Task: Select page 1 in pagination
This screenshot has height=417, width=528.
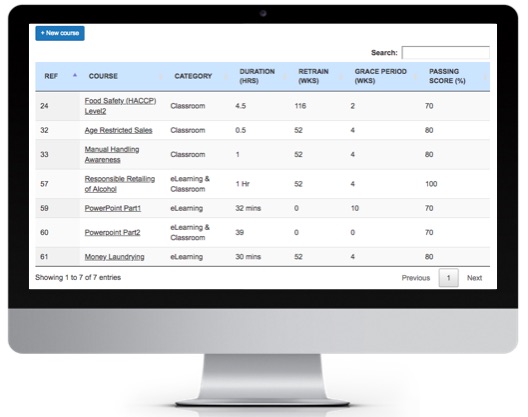Action: coord(449,278)
